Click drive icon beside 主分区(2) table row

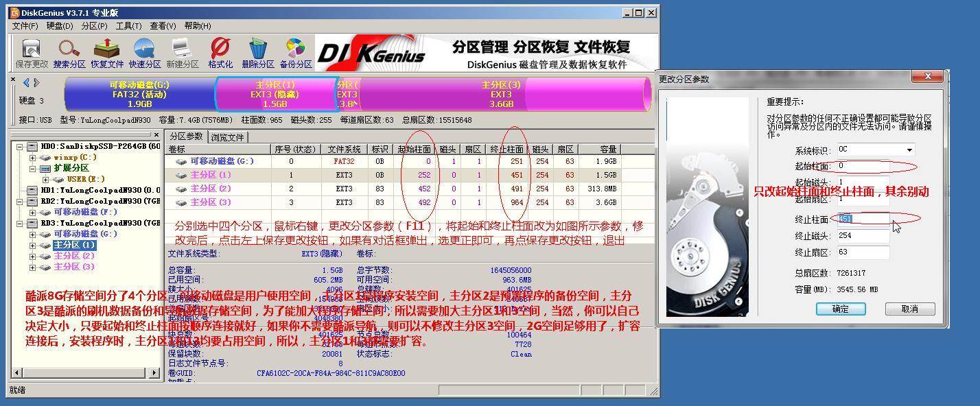(181, 189)
